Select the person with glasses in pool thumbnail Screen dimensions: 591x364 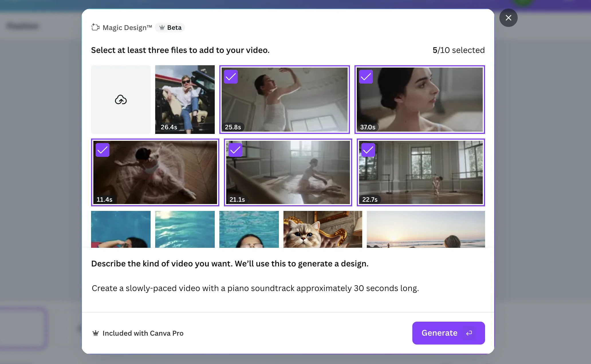coord(249,229)
